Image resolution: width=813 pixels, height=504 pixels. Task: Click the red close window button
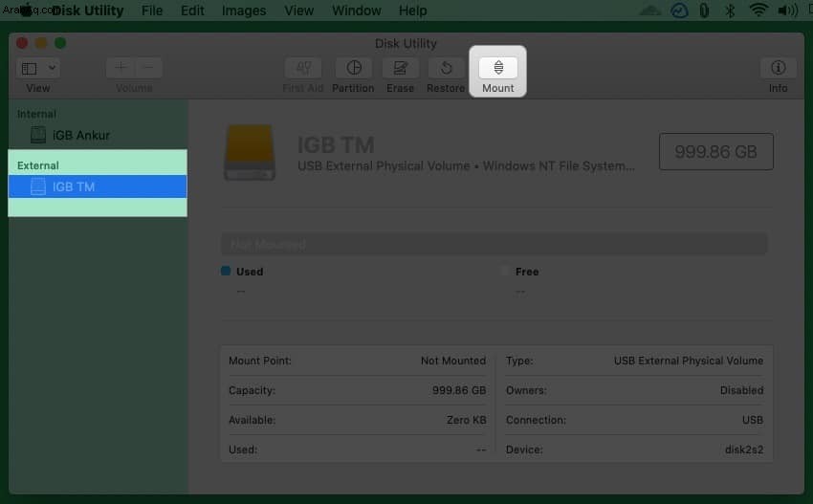pyautogui.click(x=22, y=43)
